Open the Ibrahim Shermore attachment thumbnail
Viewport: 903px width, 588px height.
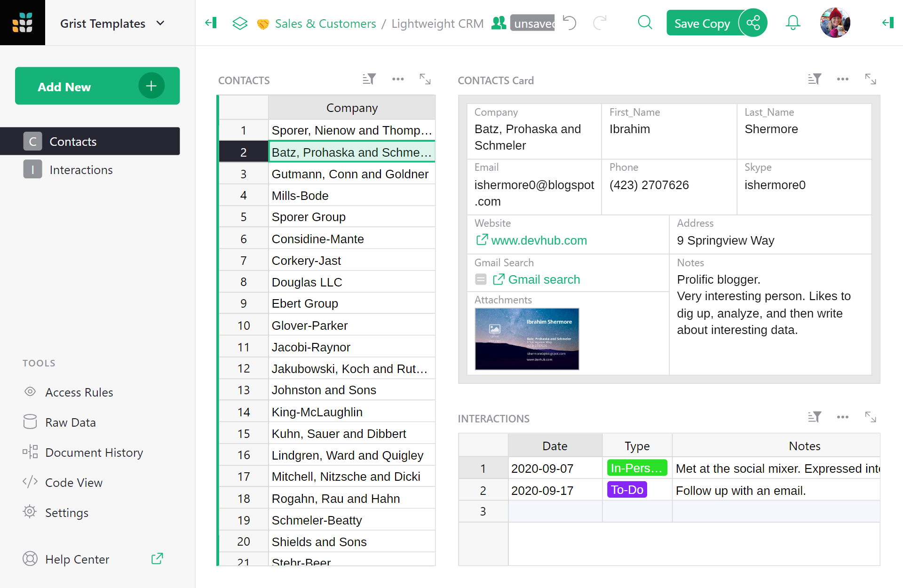tap(527, 339)
